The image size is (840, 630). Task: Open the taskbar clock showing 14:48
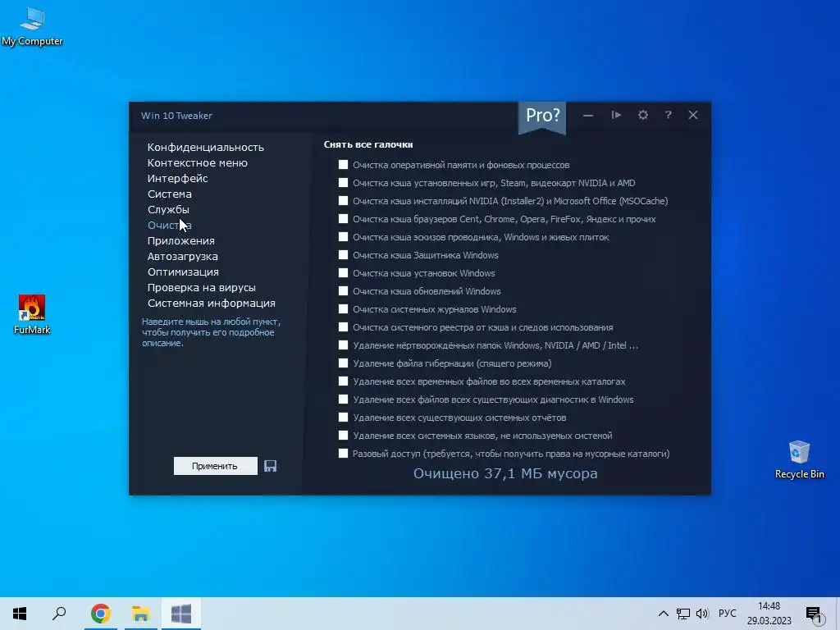[x=769, y=614]
